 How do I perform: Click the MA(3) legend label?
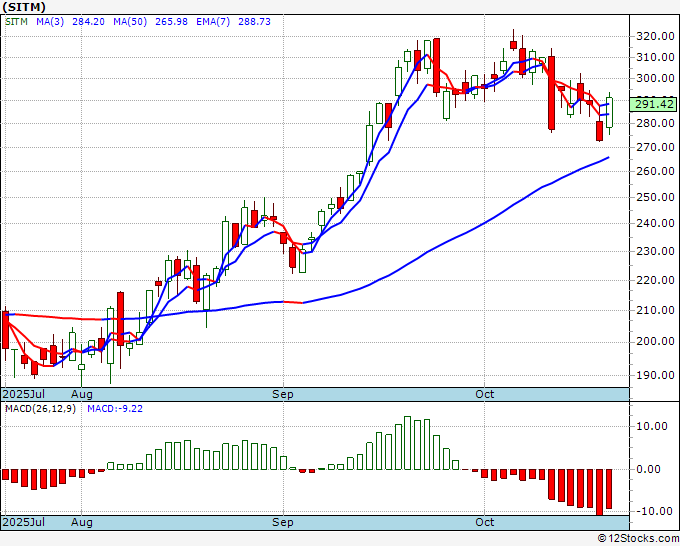point(50,21)
